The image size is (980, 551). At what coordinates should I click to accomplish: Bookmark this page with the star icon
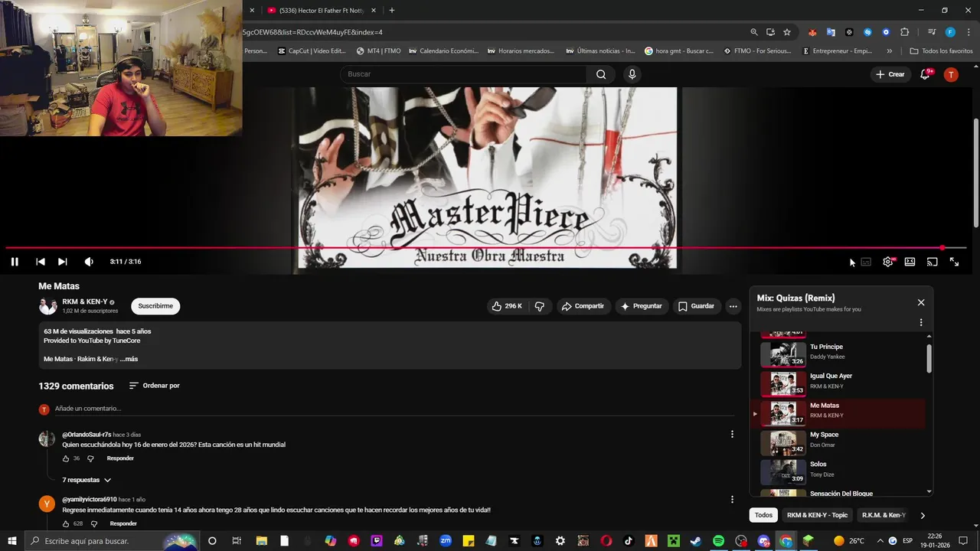click(x=787, y=32)
